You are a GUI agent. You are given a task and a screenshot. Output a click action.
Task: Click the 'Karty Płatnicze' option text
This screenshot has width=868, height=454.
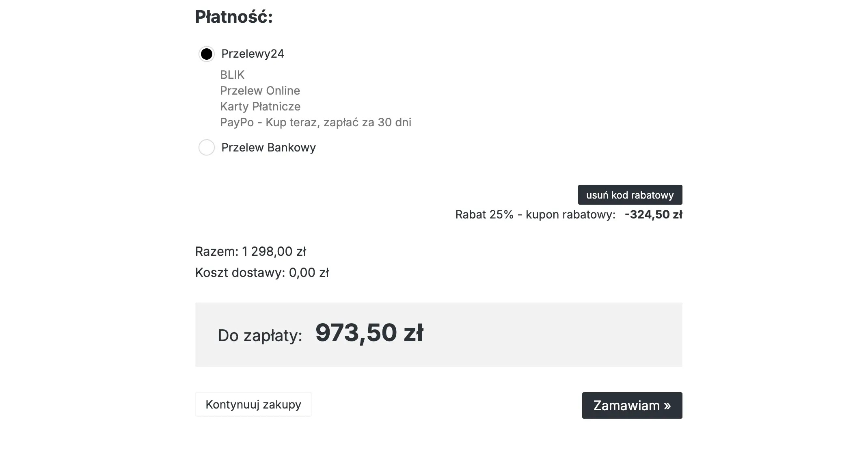coord(260,106)
